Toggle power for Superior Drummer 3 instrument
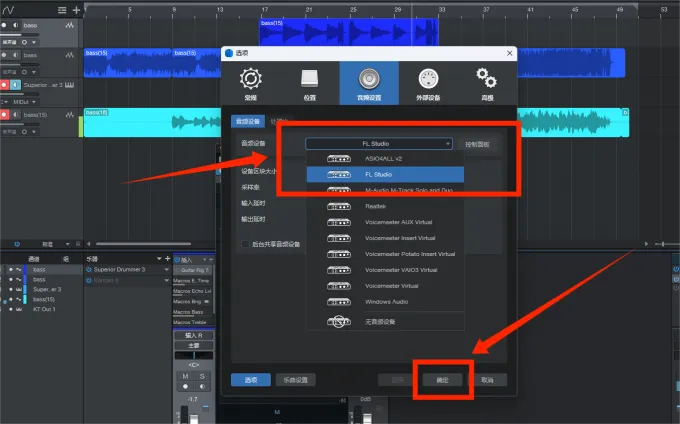This screenshot has width=680, height=424. pyautogui.click(x=89, y=270)
